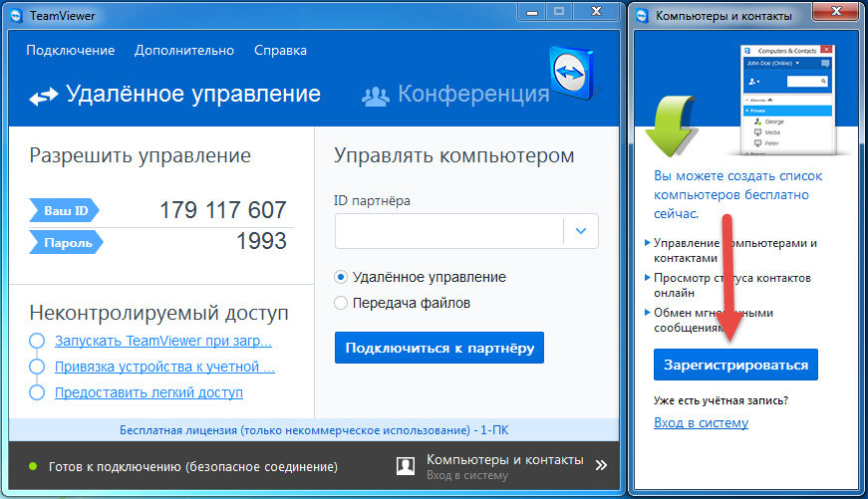Open the Привязка устройства к учетной link
868x499 pixels.
click(x=164, y=367)
